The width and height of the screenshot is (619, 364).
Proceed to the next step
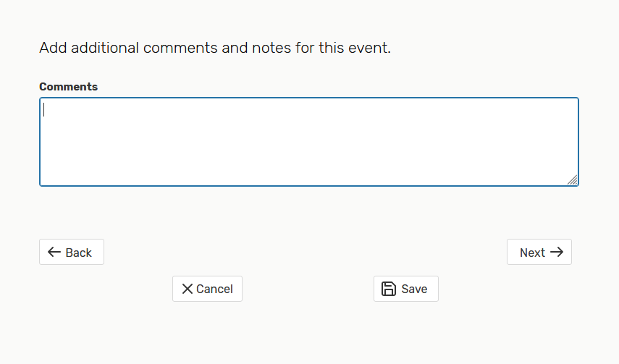coord(539,253)
